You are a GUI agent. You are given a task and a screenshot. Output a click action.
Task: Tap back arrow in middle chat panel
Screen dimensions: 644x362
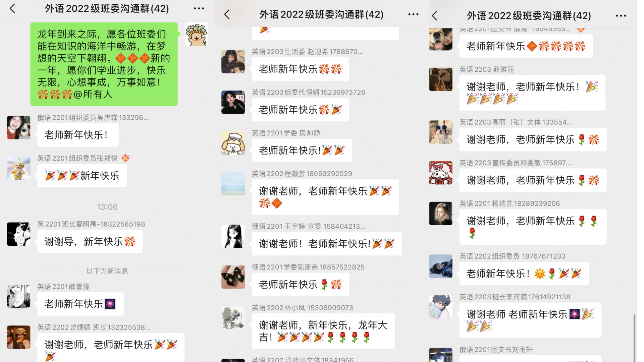click(x=227, y=14)
